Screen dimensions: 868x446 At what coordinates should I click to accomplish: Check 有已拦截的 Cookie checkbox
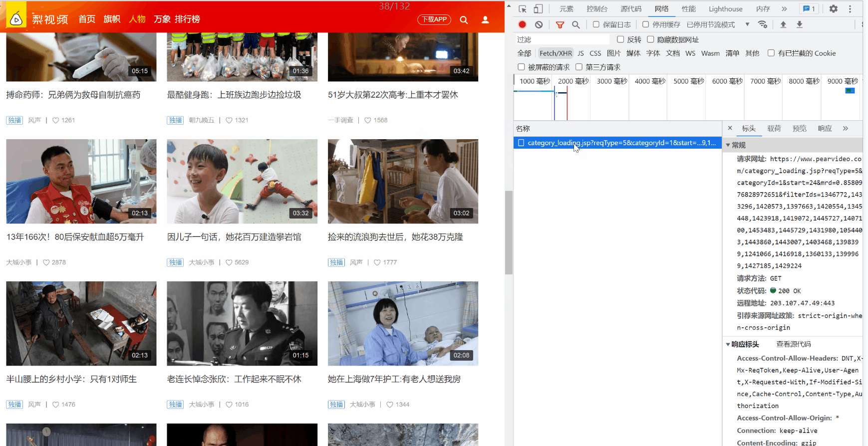coord(771,53)
